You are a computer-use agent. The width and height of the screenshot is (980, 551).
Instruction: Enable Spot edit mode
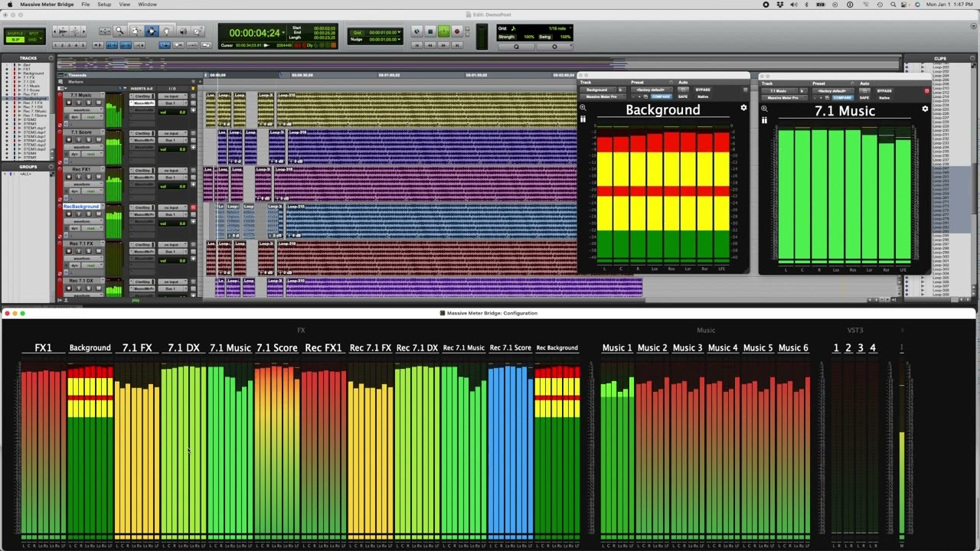pos(35,33)
